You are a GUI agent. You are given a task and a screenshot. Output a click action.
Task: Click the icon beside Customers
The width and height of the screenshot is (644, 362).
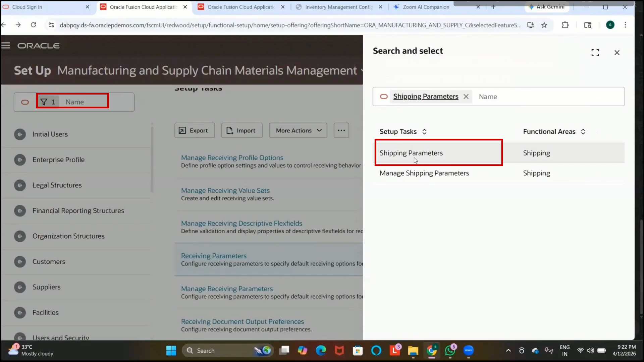point(20,262)
